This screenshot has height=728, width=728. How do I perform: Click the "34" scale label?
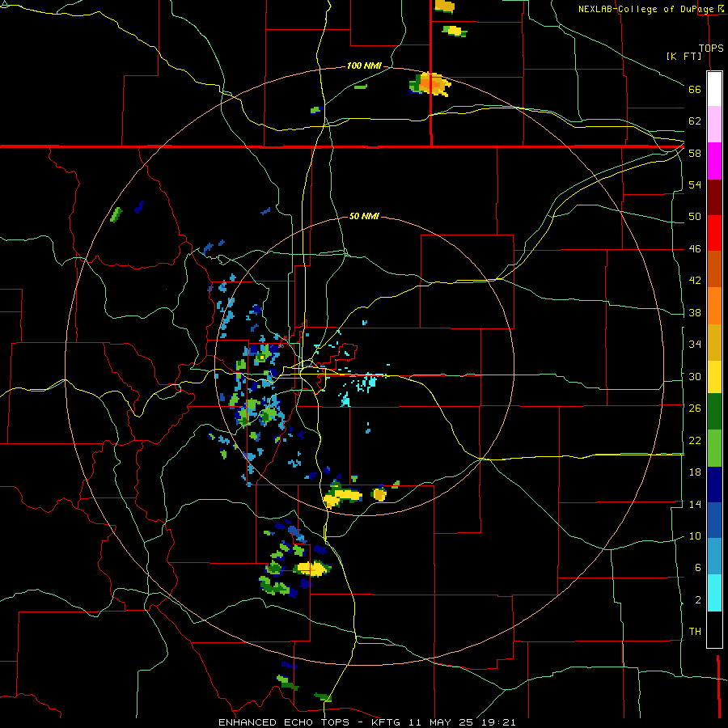click(x=695, y=345)
